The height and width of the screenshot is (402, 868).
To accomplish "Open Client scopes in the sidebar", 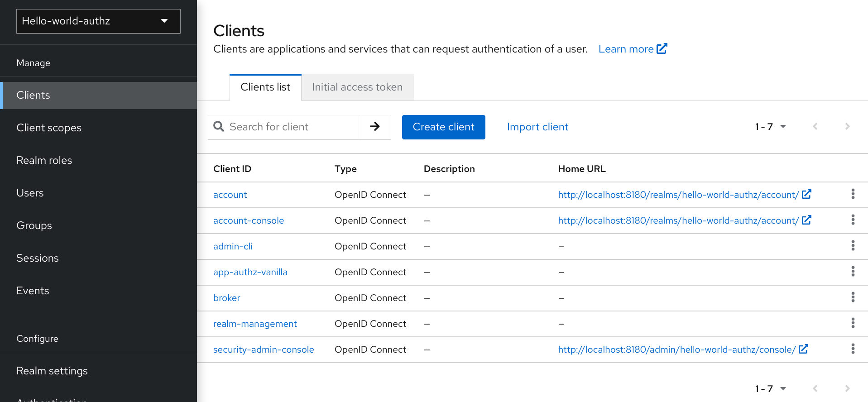I will click(49, 128).
